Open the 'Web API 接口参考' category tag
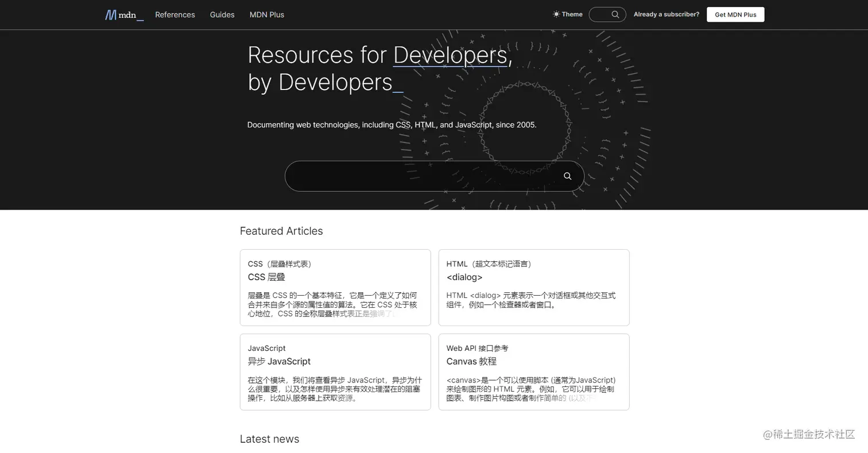868x453 pixels. click(477, 349)
